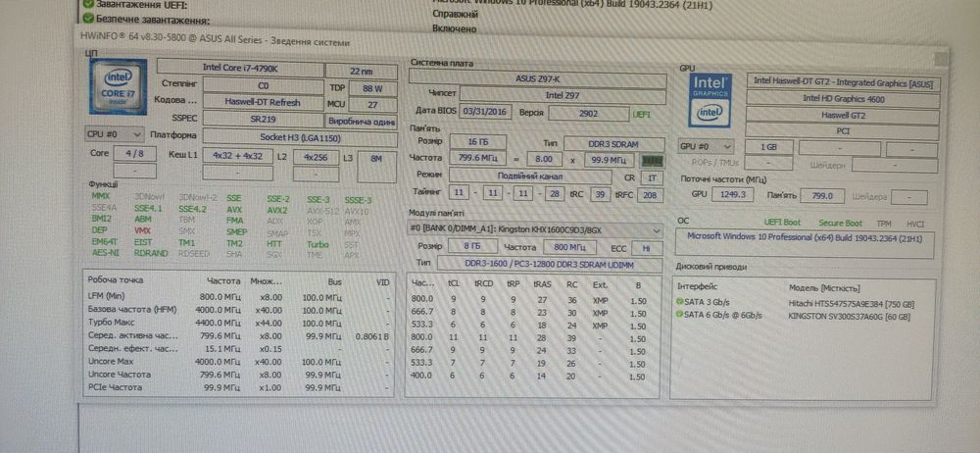Click the green status icon for SATA 6 Gb/s
980x453 pixels.
[x=680, y=316]
